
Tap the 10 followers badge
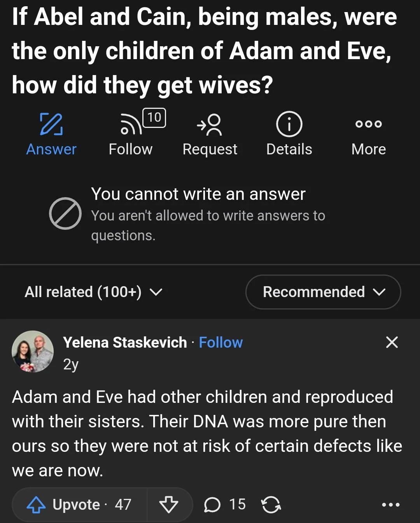(154, 117)
